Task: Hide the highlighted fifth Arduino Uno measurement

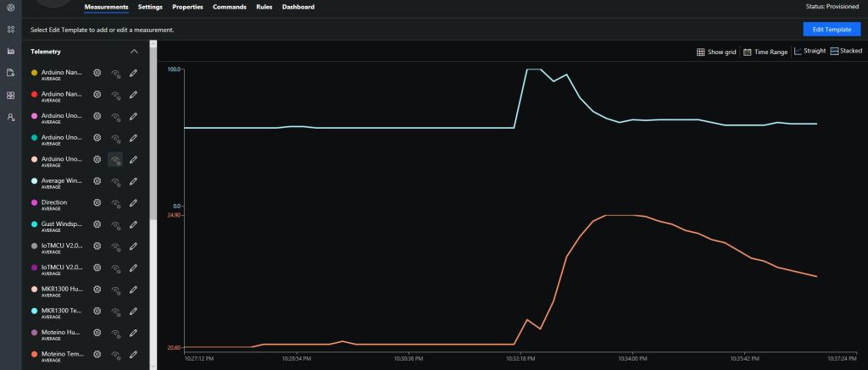Action: coord(115,159)
